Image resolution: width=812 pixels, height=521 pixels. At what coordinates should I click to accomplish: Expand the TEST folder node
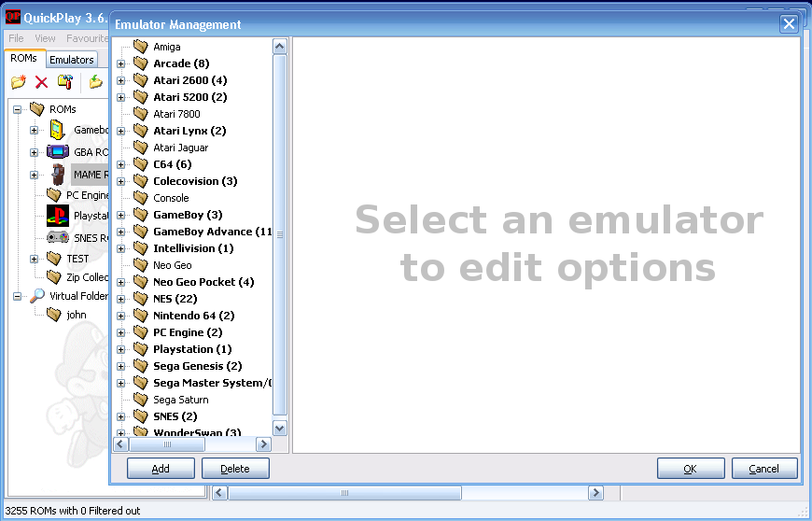[x=34, y=259]
